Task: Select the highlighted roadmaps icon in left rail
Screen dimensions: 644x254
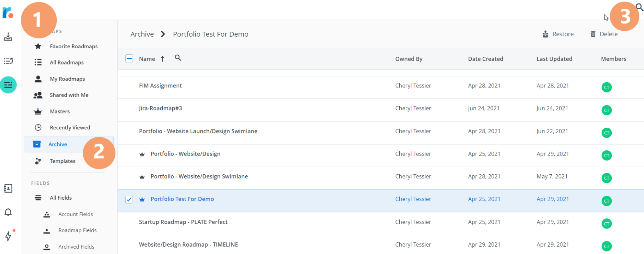Action: (8, 85)
